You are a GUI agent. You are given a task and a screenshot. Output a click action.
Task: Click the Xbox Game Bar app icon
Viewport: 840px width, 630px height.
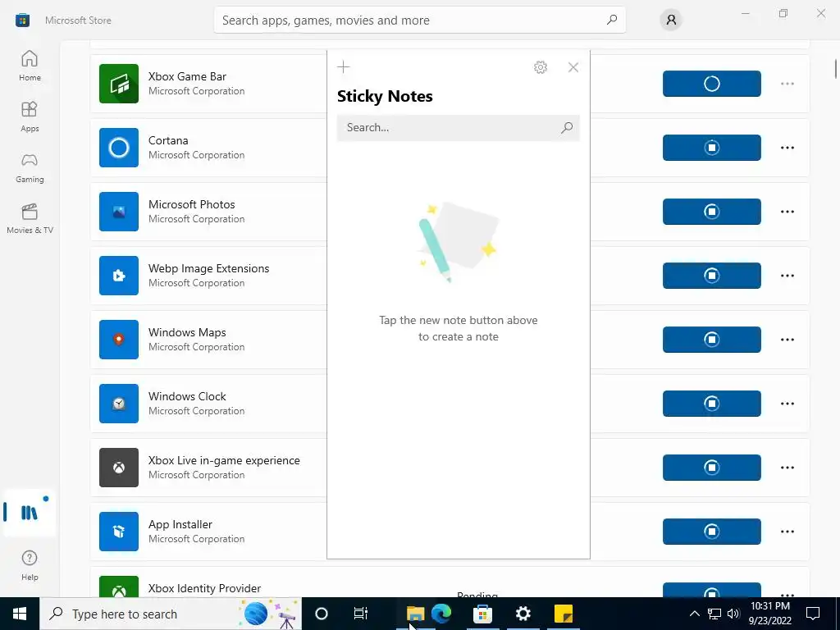(119, 84)
